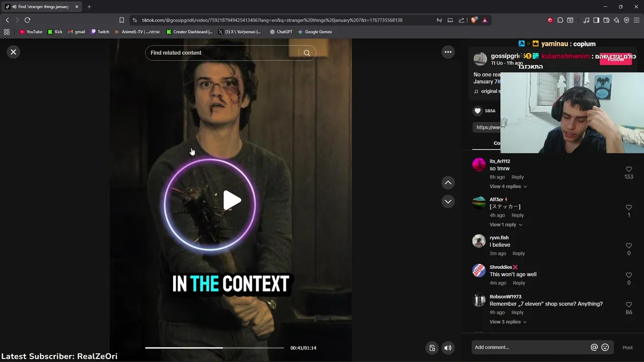Like the comment by its_Ari112
Image resolution: width=644 pixels, height=362 pixels.
coord(628,169)
